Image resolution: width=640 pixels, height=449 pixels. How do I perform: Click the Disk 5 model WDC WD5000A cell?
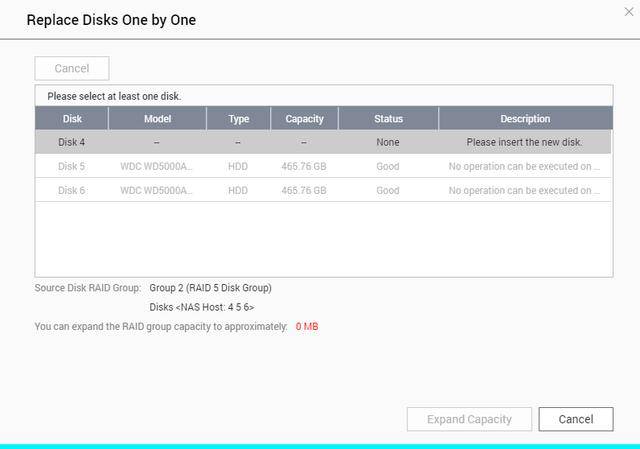[157, 166]
